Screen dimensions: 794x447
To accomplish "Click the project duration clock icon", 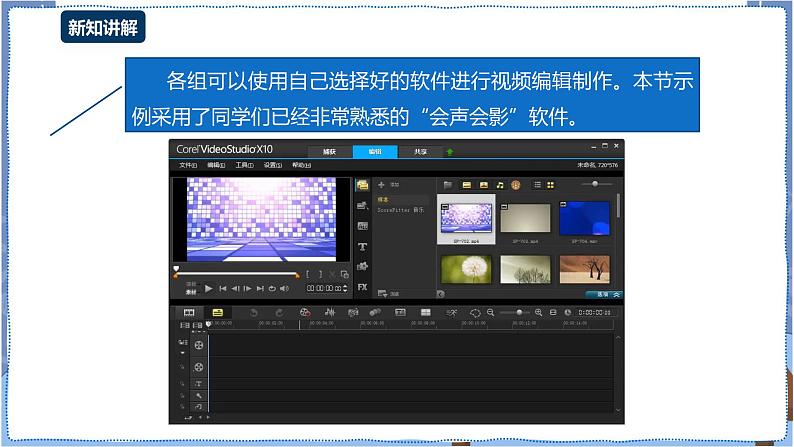I will 568,312.
